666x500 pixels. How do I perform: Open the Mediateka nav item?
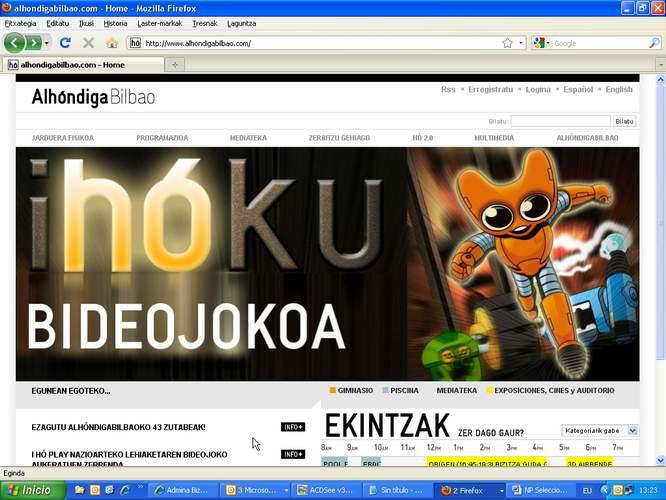248,138
